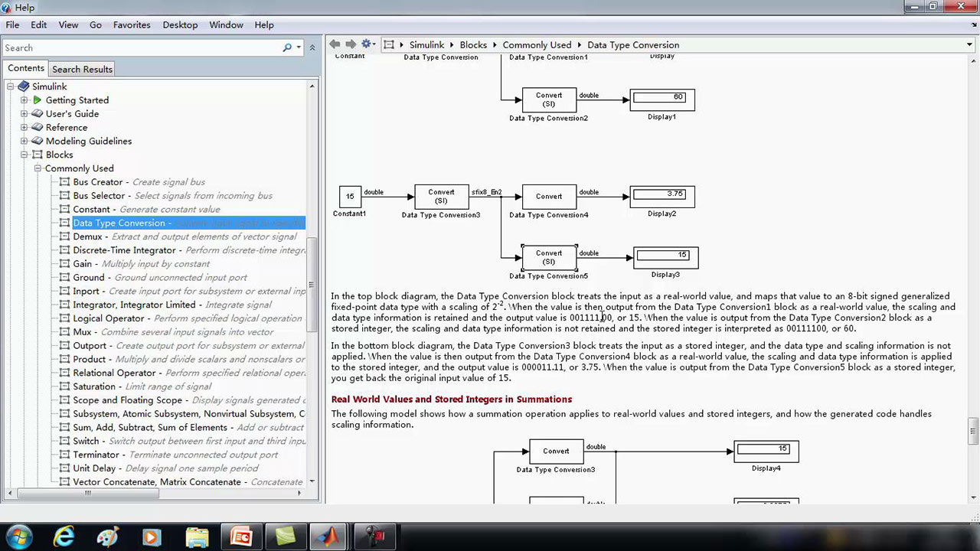The width and height of the screenshot is (980, 551).
Task: Select the Relational Operator tree entry
Action: tap(189, 373)
